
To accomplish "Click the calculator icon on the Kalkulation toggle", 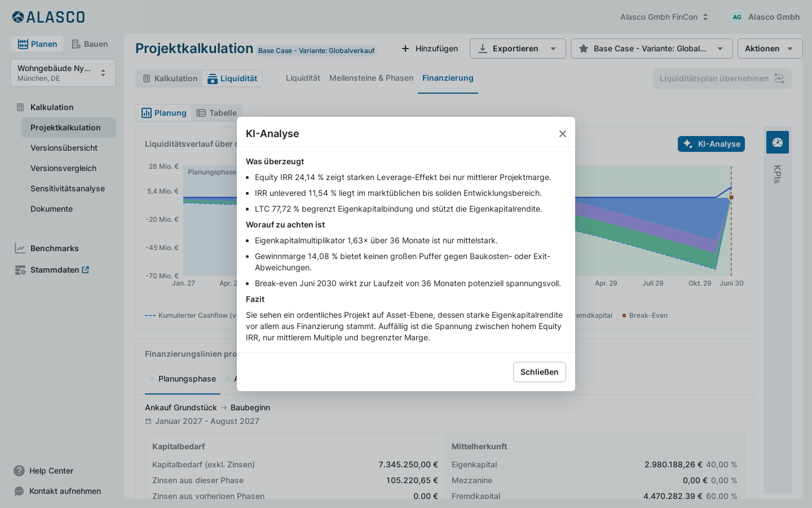I will pyautogui.click(x=147, y=78).
